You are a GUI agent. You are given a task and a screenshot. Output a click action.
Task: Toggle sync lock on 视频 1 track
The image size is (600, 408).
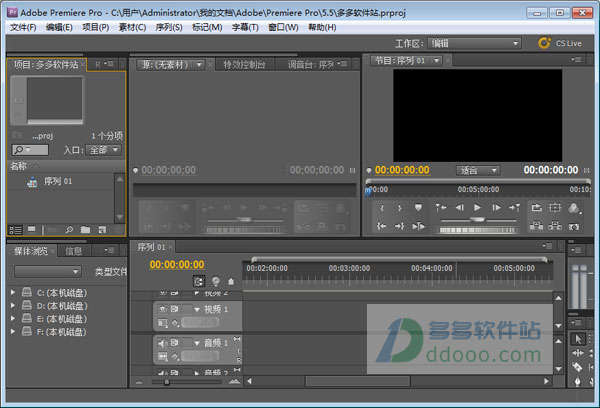[174, 309]
